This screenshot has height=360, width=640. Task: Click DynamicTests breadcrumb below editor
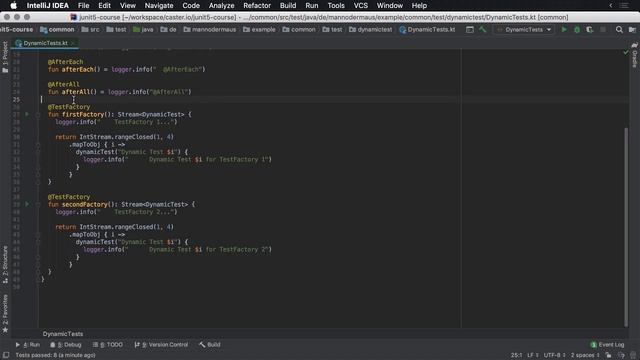coord(63,334)
